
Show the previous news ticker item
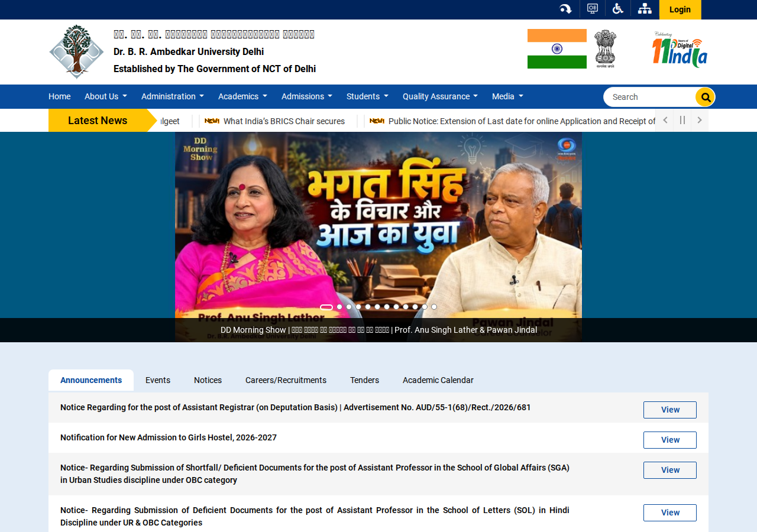665,120
